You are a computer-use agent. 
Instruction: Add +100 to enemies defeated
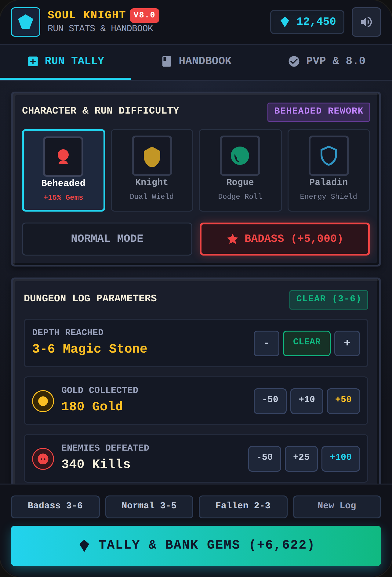click(x=341, y=459)
